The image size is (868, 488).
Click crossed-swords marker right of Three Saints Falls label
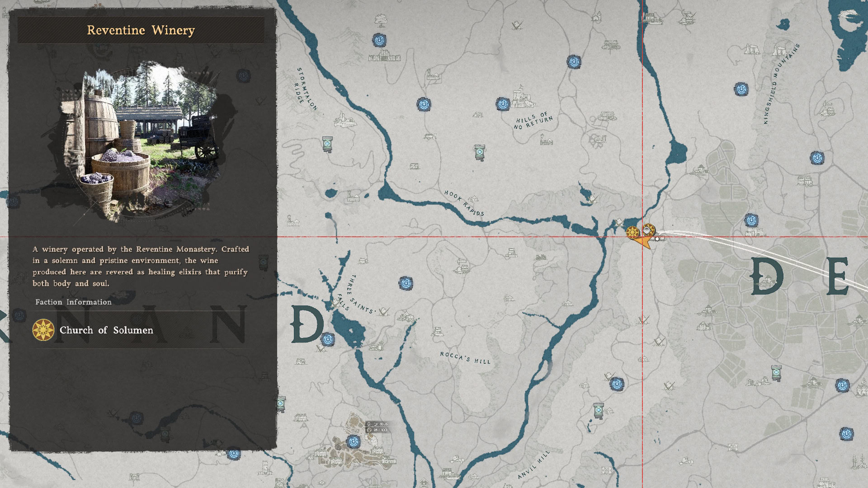tap(384, 311)
